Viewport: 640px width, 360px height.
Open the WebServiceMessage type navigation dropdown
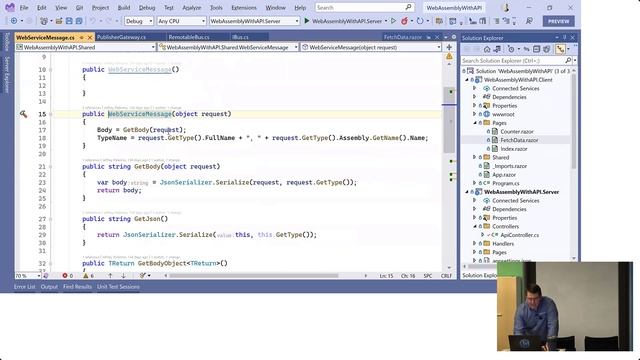[228, 47]
